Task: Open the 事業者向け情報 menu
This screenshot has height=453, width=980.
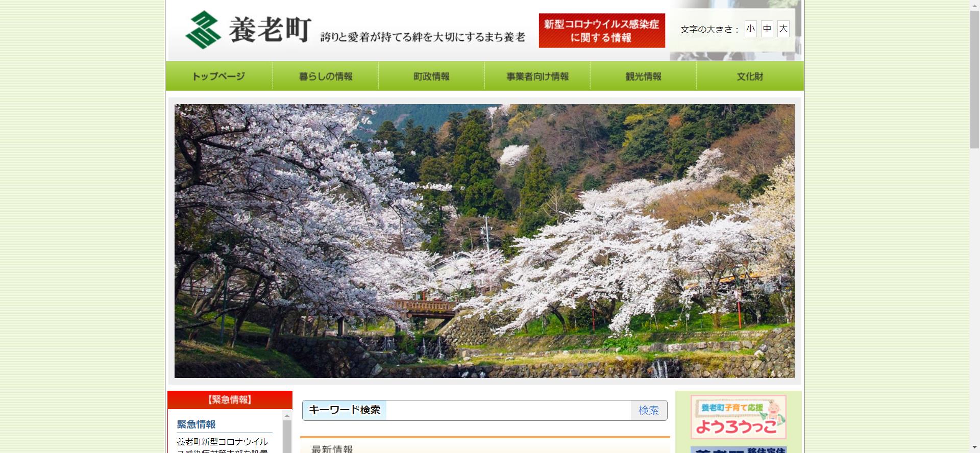Action: click(x=537, y=76)
